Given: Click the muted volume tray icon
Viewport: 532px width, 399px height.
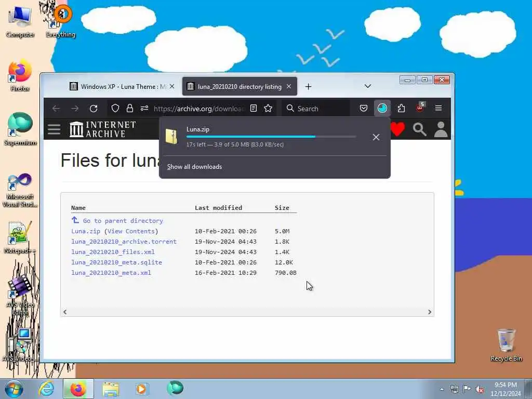Looking at the screenshot, I should pos(480,389).
